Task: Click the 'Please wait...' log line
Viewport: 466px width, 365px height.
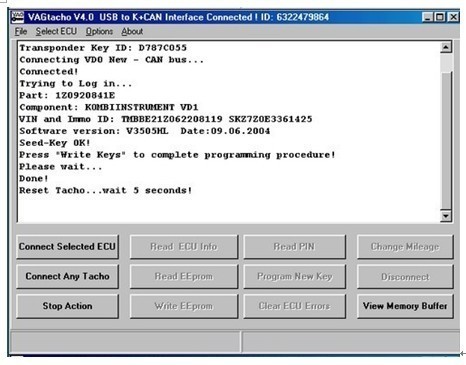Action: pyautogui.click(x=60, y=167)
